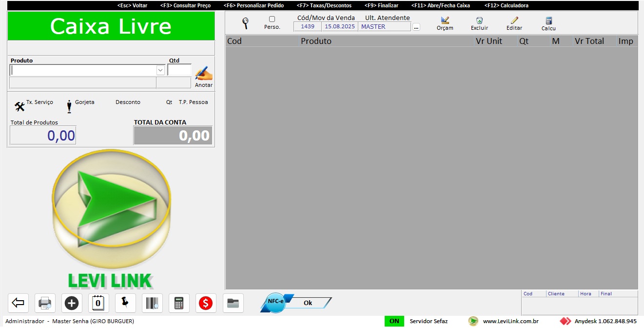Select the F3 Consultar Preço shortcut
This screenshot has height=329, width=644.
point(185,5)
